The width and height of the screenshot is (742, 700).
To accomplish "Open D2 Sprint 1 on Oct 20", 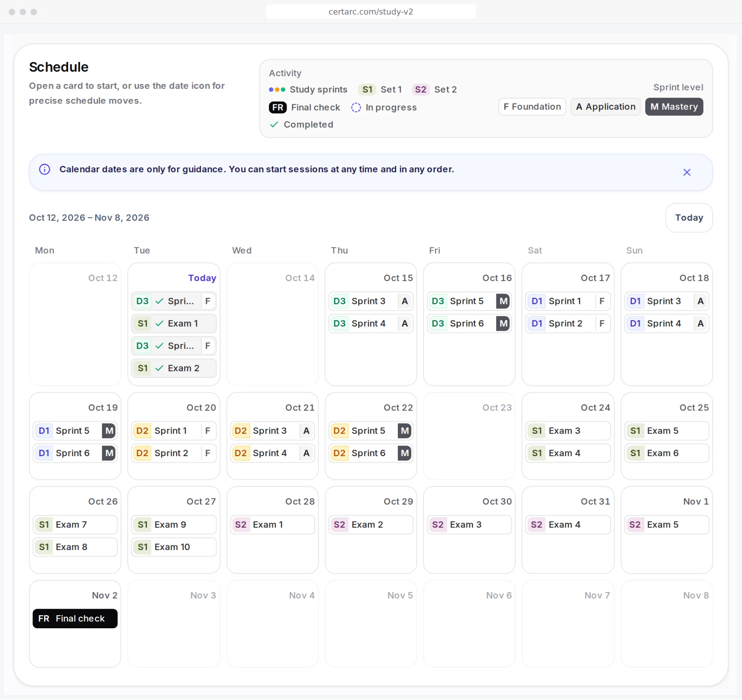I will 174,431.
